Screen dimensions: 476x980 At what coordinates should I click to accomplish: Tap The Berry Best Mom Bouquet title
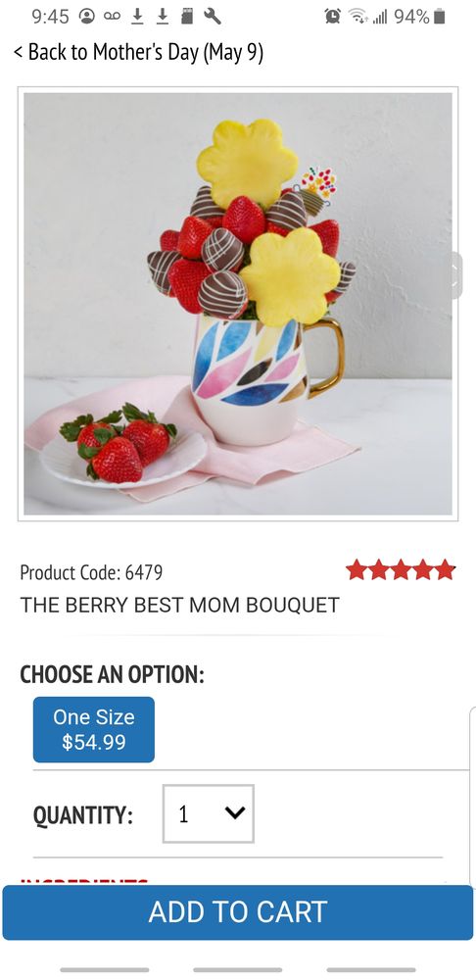pos(180,605)
